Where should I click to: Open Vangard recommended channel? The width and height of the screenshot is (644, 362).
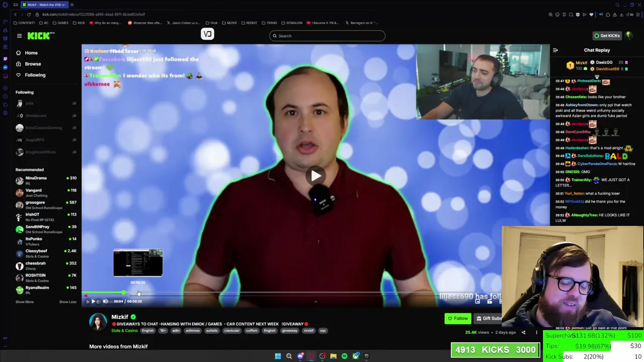tap(46, 192)
